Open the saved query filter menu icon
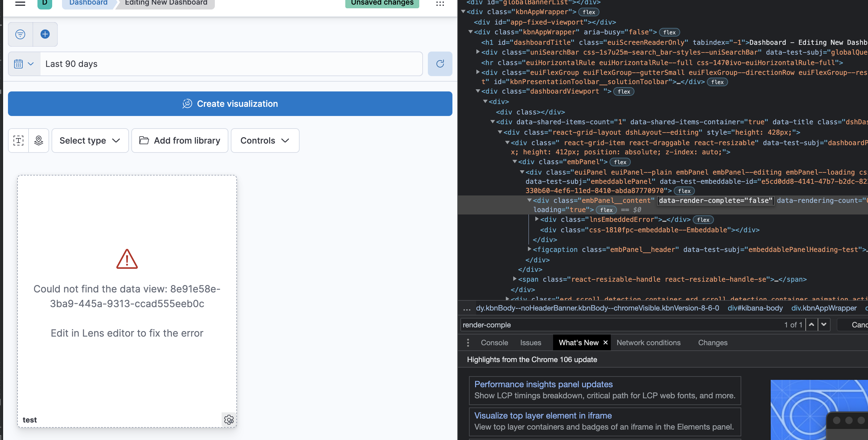Screen dimensions: 868x440 point(20,34)
